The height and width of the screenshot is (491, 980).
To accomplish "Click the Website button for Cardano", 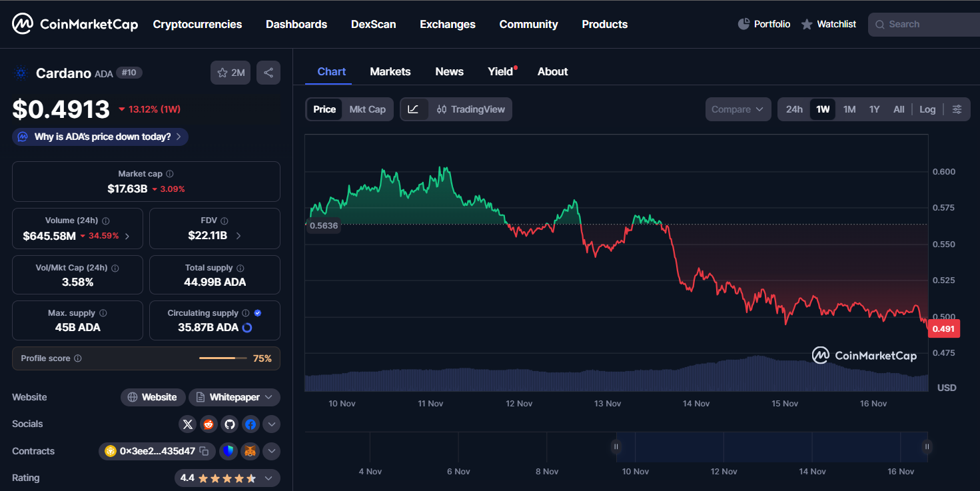I will click(153, 397).
